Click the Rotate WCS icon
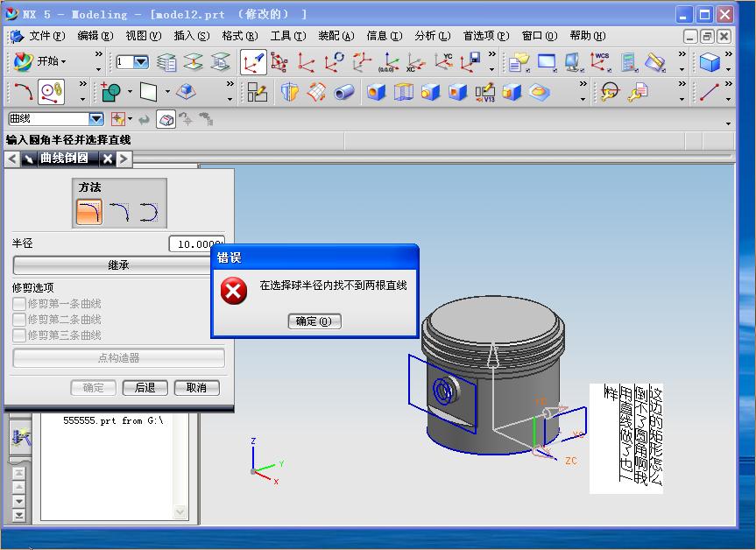Screen dimensions: 756x550 (334, 63)
